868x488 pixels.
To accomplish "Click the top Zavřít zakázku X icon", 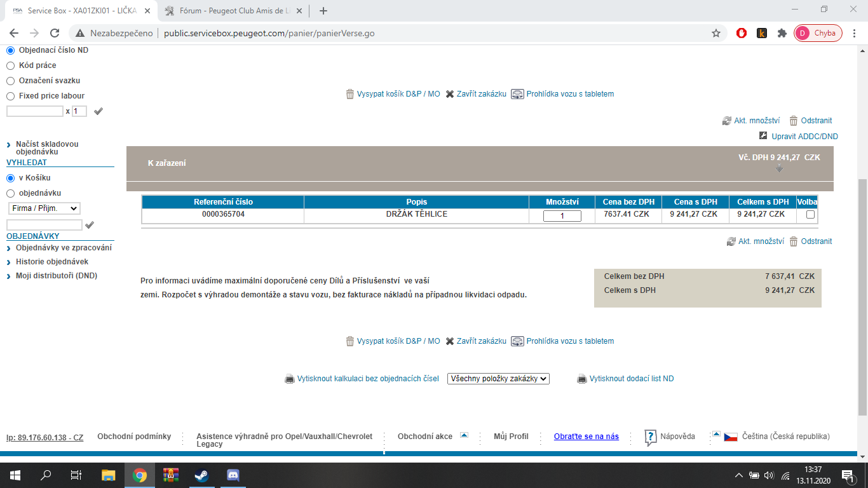I will pos(450,94).
